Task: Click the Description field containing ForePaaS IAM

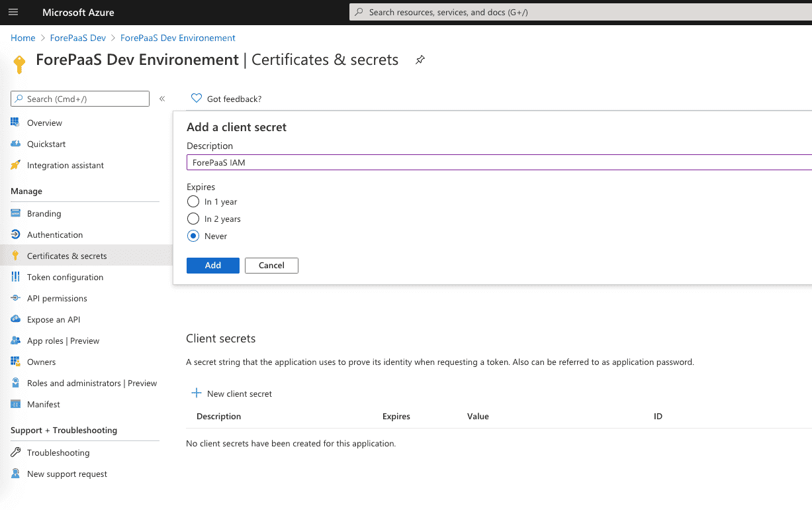Action: click(499, 162)
